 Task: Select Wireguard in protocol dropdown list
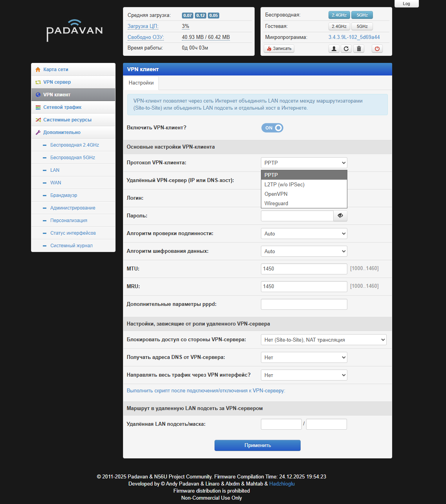click(x=276, y=203)
